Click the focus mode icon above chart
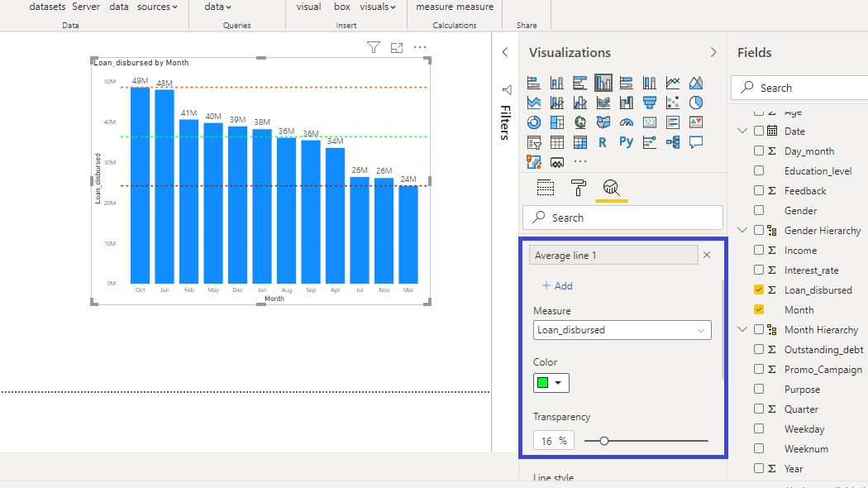 click(397, 48)
